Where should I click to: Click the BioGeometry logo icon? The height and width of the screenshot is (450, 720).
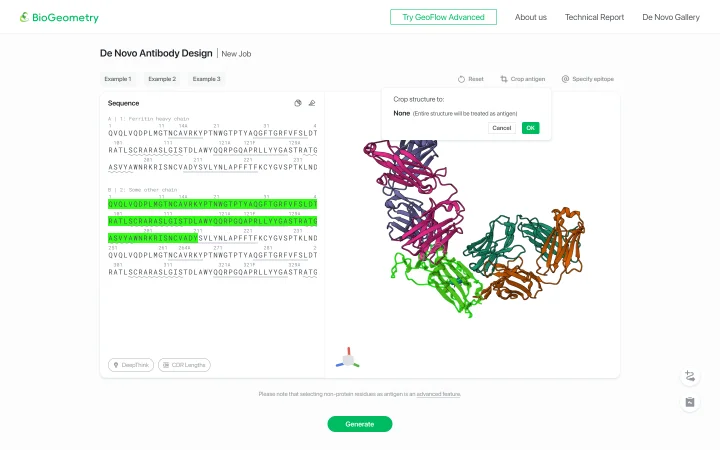24,17
